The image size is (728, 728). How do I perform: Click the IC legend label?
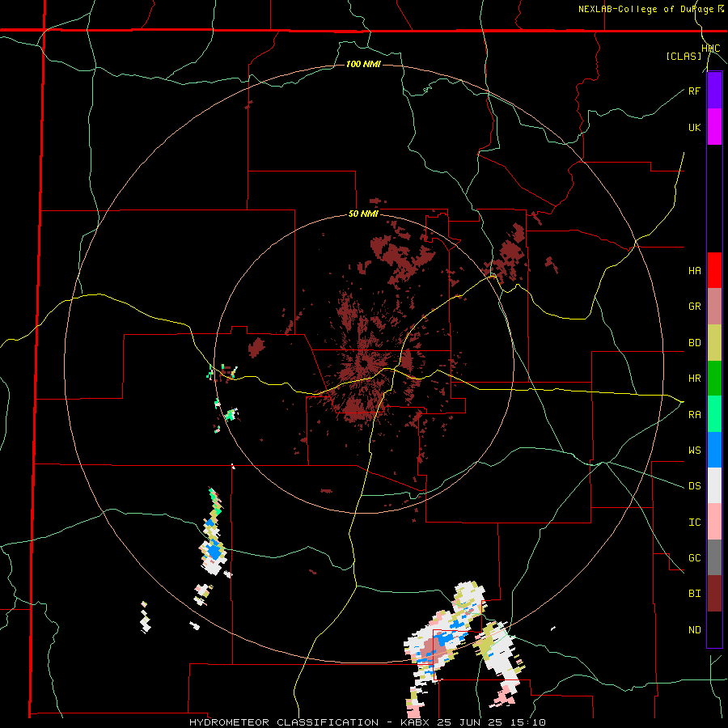pyautogui.click(x=694, y=523)
